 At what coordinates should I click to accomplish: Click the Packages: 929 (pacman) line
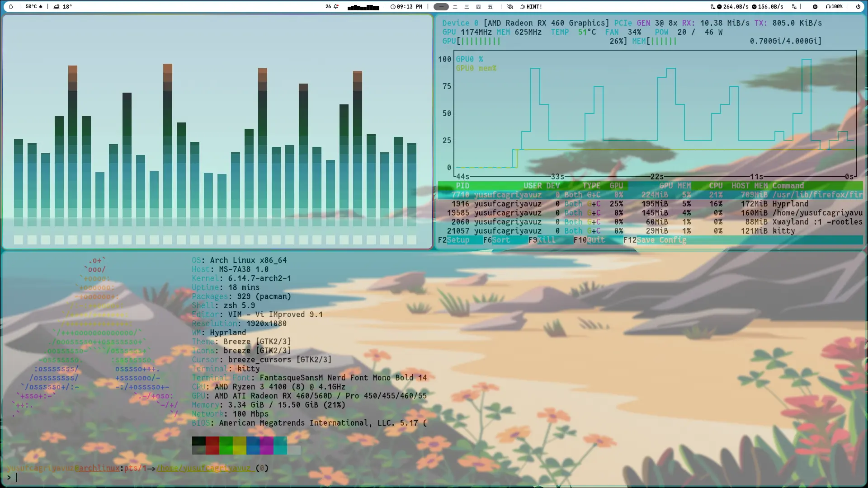tap(241, 296)
